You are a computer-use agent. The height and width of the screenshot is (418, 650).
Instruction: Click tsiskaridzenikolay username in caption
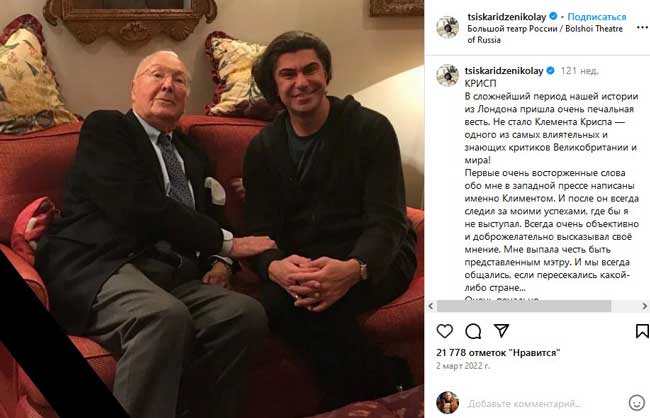[x=504, y=71]
